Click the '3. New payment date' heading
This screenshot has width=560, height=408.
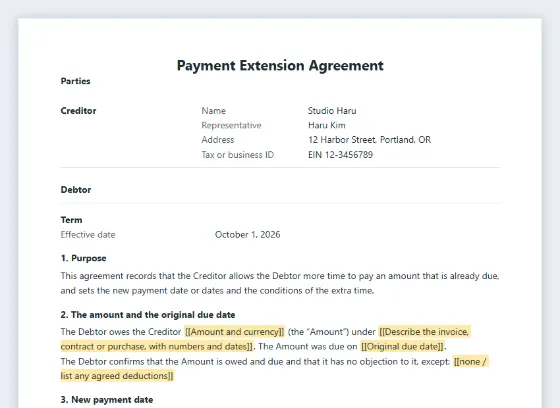coord(107,400)
